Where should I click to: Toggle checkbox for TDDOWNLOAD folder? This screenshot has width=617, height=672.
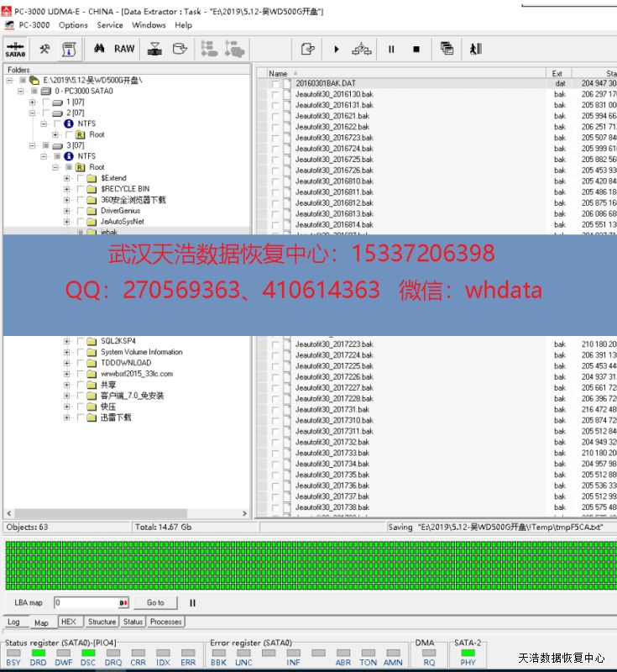coord(81,363)
